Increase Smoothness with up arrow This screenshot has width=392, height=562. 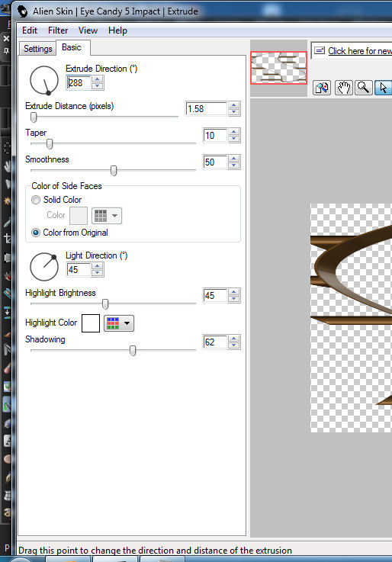pyautogui.click(x=234, y=159)
